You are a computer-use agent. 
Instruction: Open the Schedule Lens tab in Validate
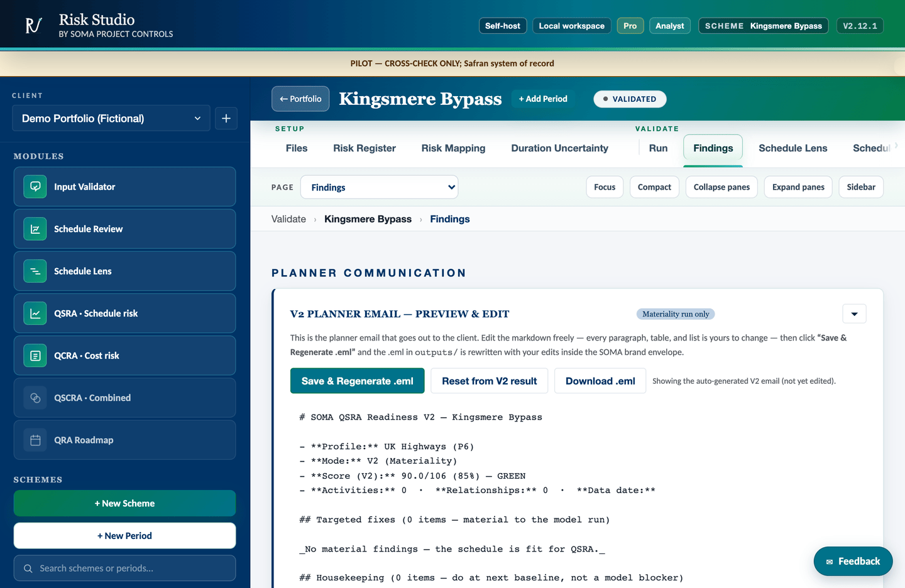point(793,148)
